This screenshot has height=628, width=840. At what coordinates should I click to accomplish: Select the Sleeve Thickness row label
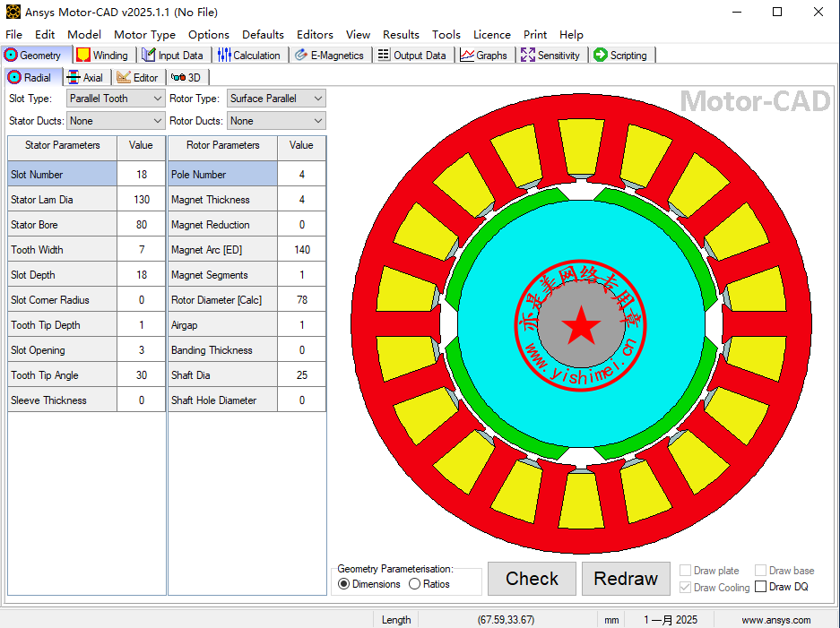click(62, 400)
